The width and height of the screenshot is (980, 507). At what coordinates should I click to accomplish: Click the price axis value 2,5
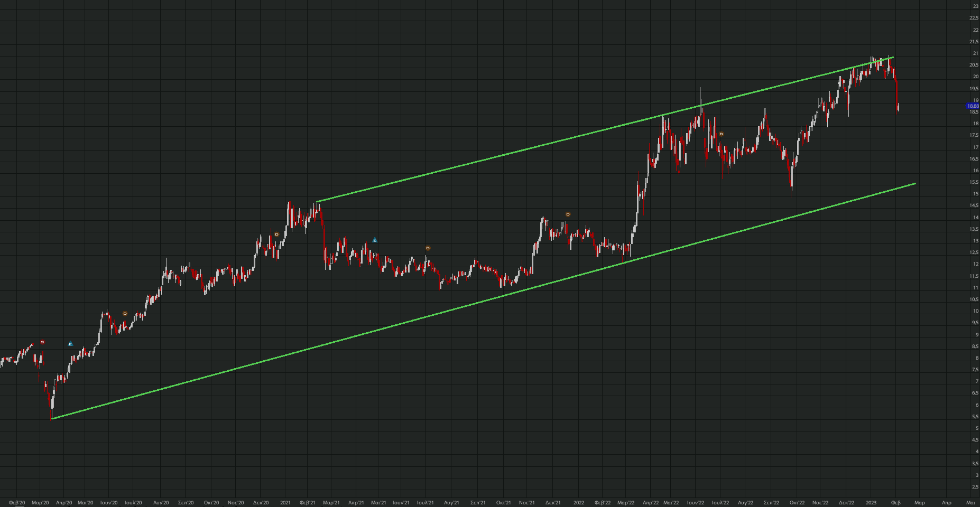coord(975,487)
